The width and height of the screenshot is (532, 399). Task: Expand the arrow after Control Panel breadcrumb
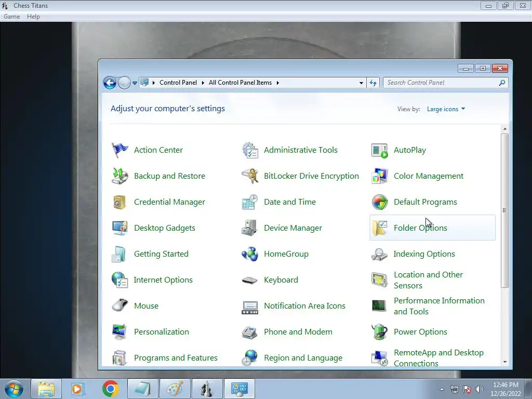click(x=203, y=83)
